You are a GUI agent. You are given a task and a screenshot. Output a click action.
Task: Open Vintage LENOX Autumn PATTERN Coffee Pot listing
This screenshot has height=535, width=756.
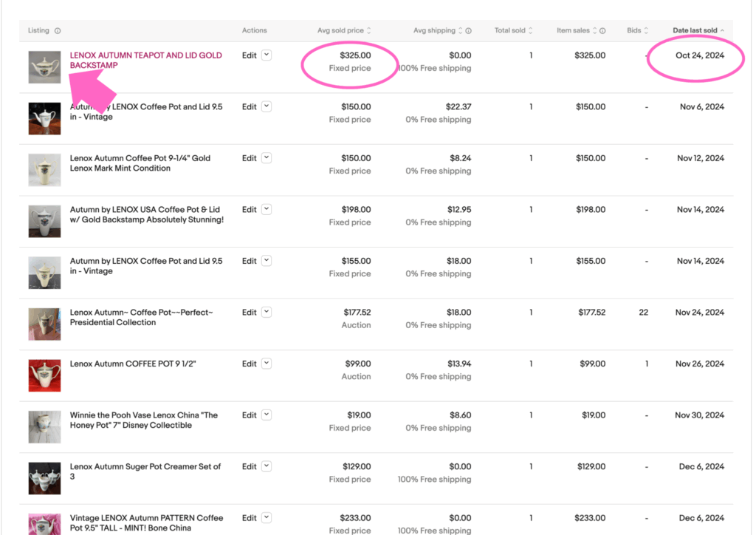pyautogui.click(x=147, y=523)
